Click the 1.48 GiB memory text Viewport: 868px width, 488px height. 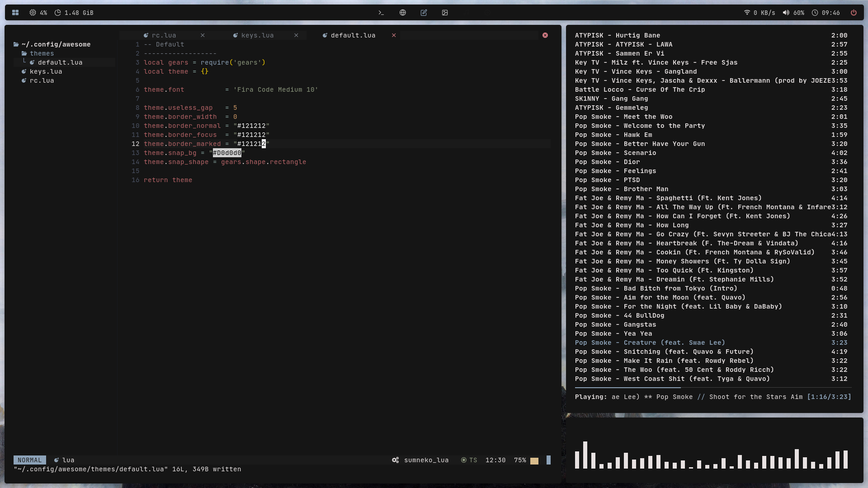click(79, 13)
